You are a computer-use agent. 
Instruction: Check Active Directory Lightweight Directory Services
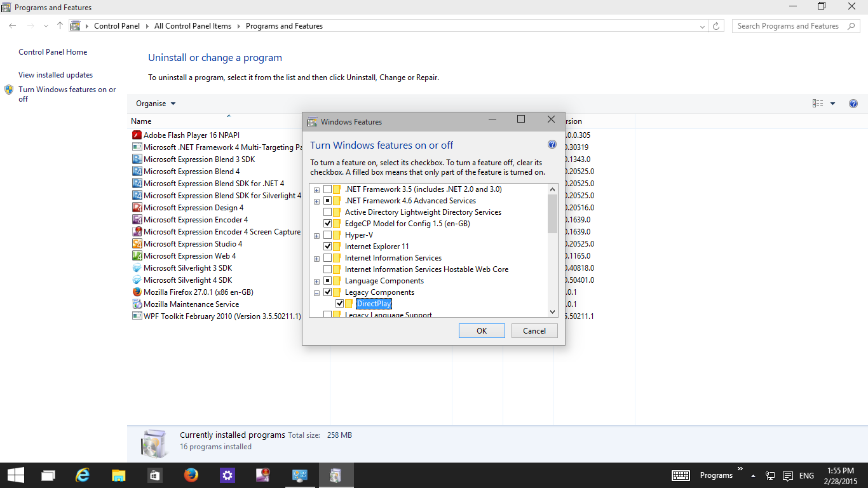pos(327,212)
